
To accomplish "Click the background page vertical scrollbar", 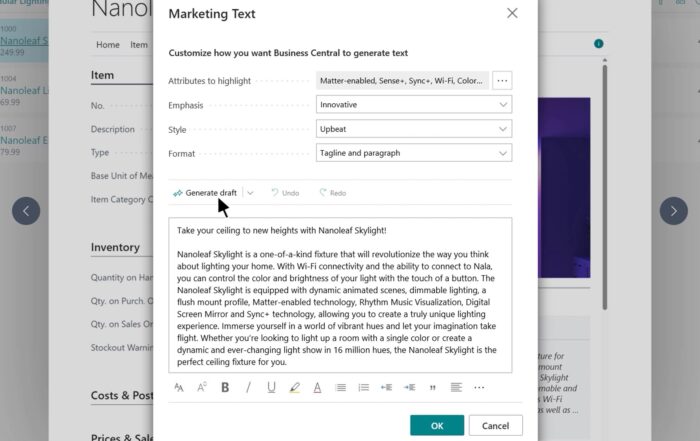I will pos(604,187).
